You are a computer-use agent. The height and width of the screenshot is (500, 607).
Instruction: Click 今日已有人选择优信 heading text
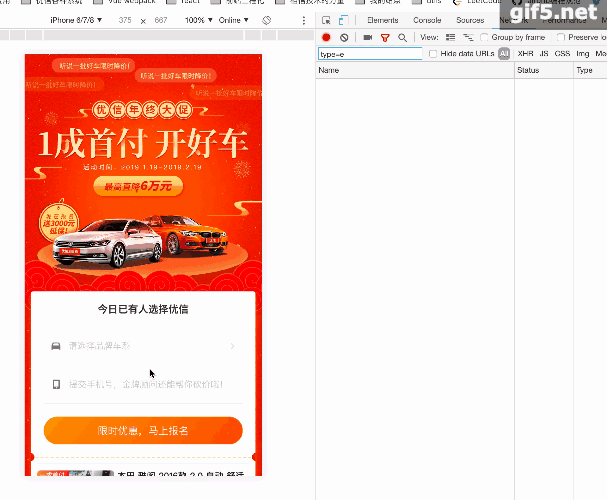pyautogui.click(x=143, y=309)
